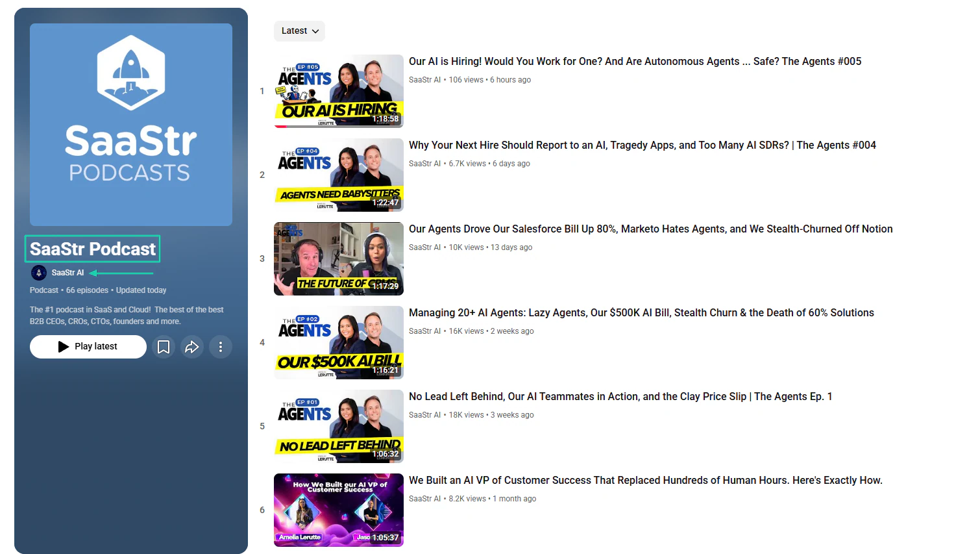
Task: Click the SaaStr Podcast playlist title
Action: 93,249
